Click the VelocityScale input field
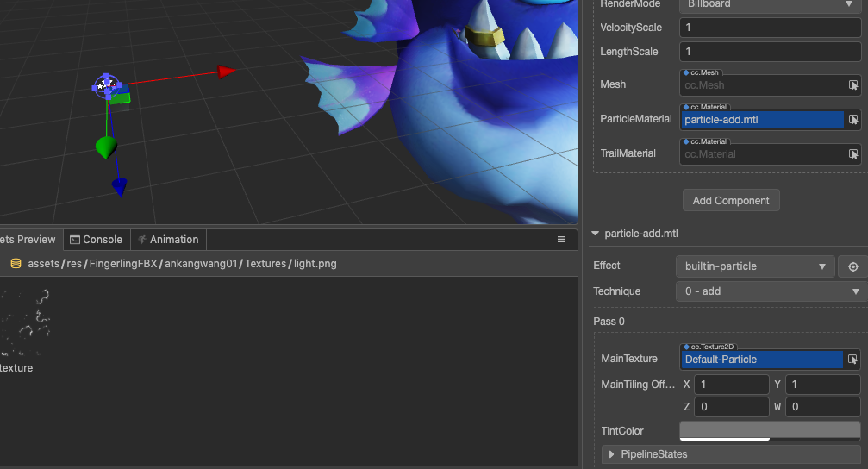The width and height of the screenshot is (868, 469). (x=770, y=27)
